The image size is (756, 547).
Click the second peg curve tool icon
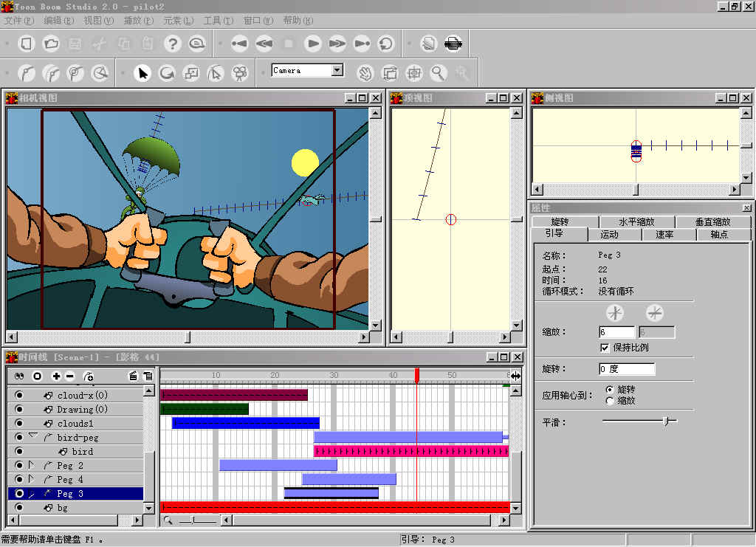pyautogui.click(x=51, y=73)
